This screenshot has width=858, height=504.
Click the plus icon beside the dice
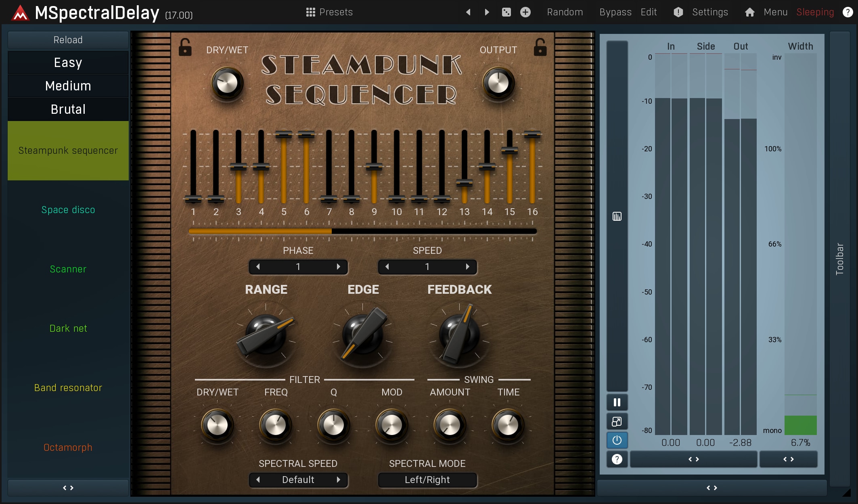tap(525, 12)
